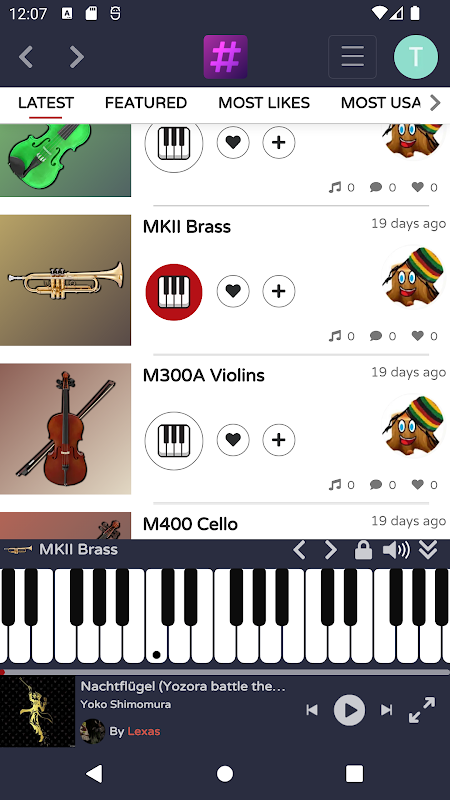Load M300A Violins piano keyboard icon
The image size is (450, 800).
(x=174, y=440)
